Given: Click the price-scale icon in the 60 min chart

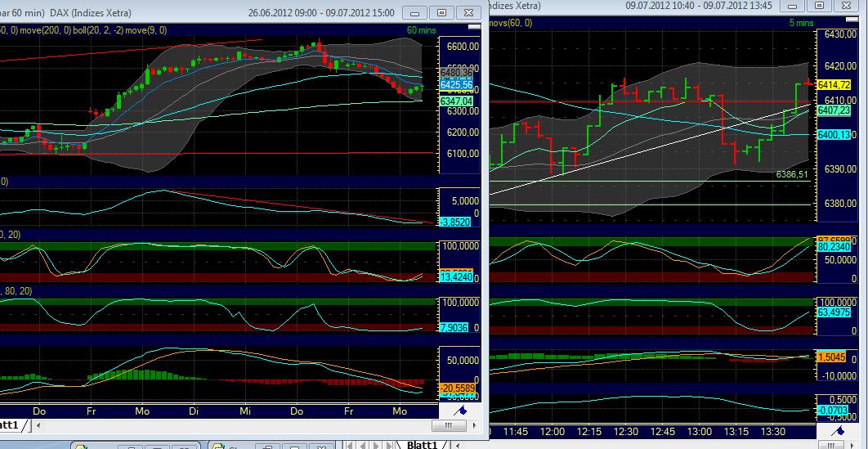Looking at the screenshot, I should 461,411.
